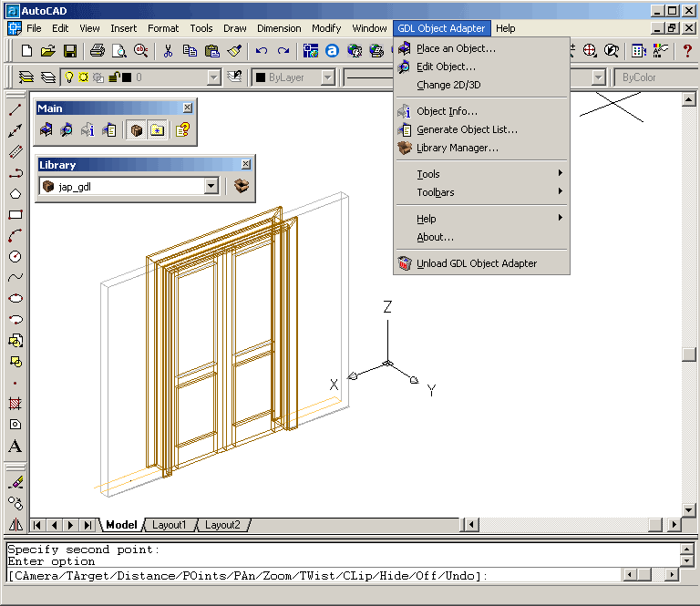This screenshot has width=700, height=606.
Task: Select the Multiline Text A tool
Action: click(15, 446)
